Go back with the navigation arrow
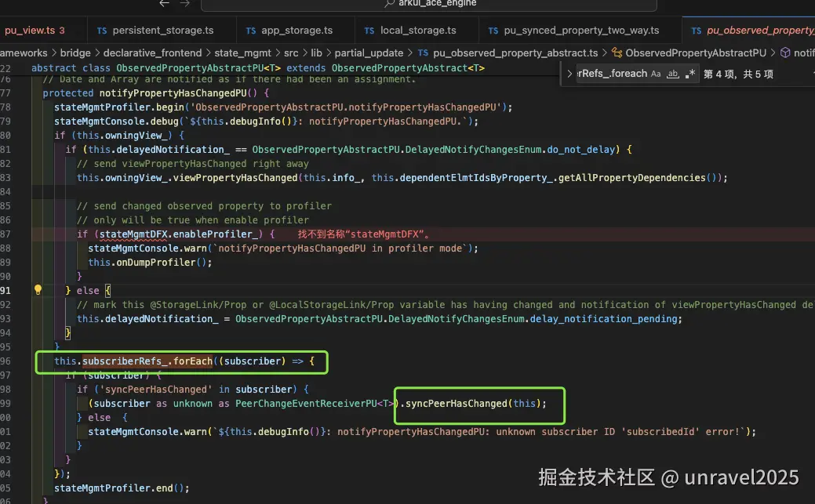 click(164, 3)
